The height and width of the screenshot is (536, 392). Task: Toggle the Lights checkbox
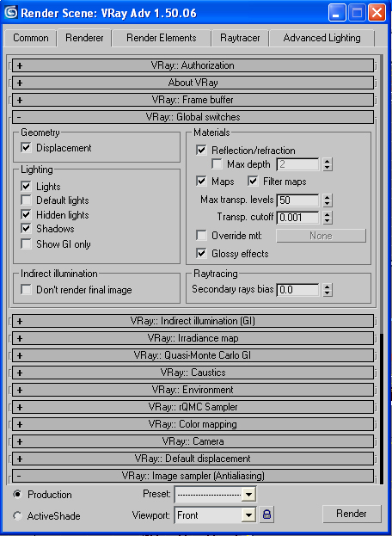pos(26,187)
